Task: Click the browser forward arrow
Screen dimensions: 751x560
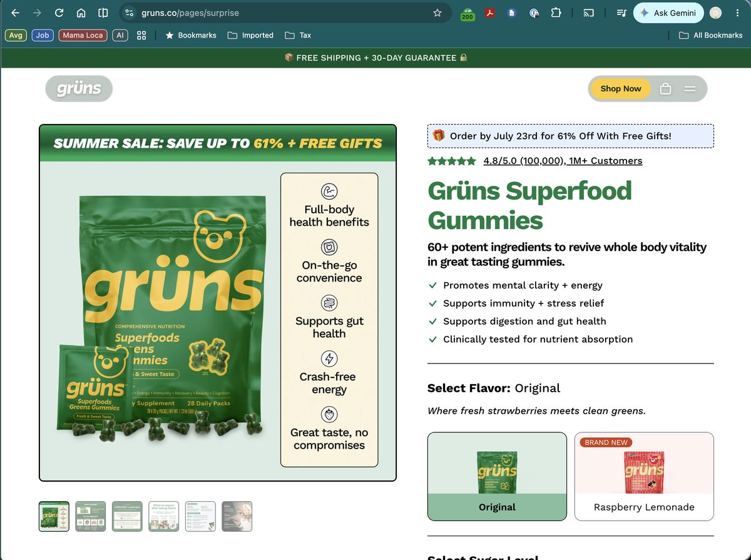Action: (38, 13)
